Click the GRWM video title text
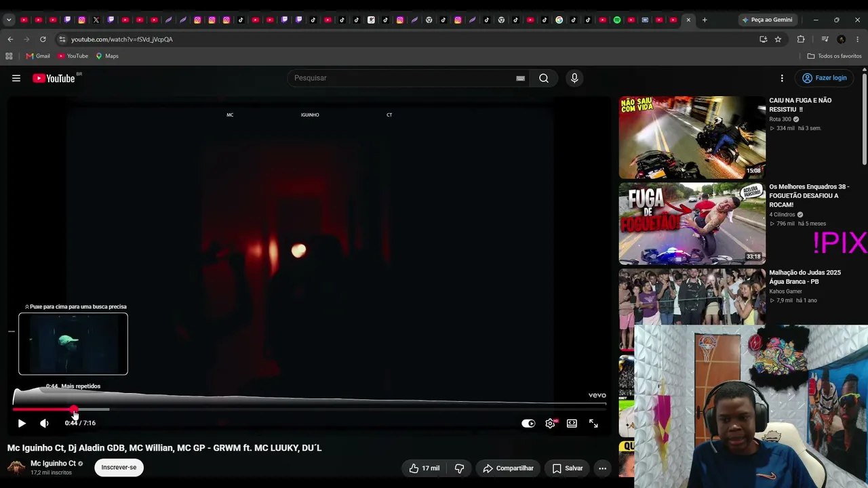868x488 pixels. click(x=165, y=448)
